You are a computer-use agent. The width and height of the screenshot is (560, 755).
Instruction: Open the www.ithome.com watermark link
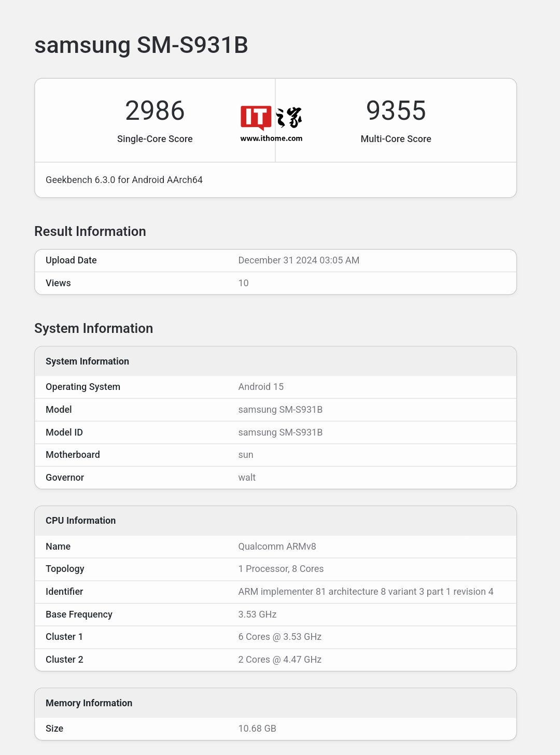(x=271, y=138)
